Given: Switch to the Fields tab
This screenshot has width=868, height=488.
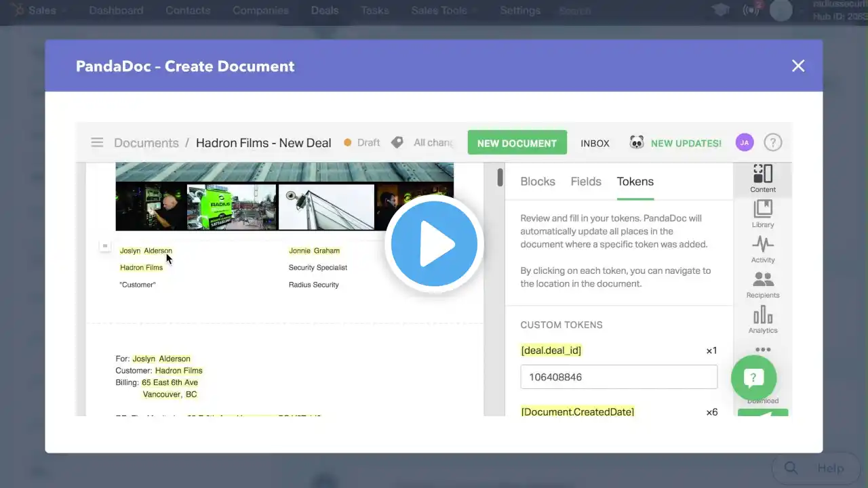Looking at the screenshot, I should point(586,182).
